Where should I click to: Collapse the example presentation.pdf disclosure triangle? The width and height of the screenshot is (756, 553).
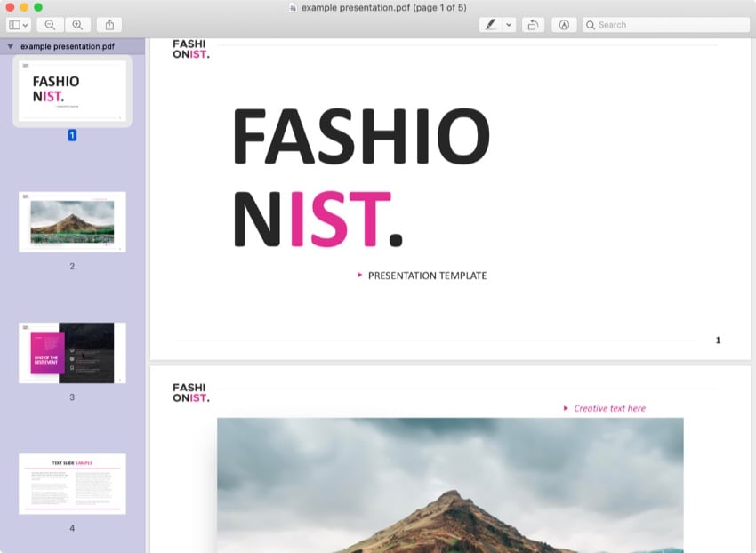pos(10,45)
